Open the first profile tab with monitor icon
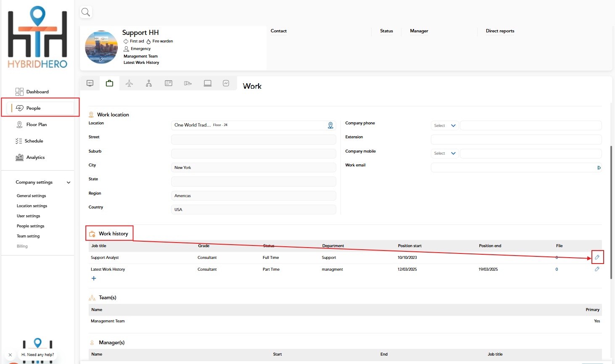615x364 pixels. coord(90,83)
